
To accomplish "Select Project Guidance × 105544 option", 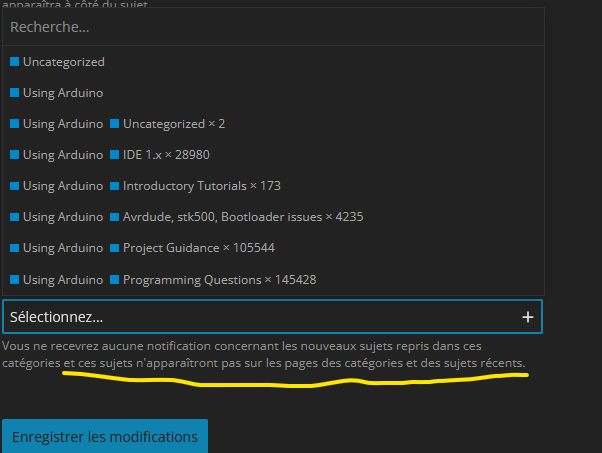I will point(273,248).
